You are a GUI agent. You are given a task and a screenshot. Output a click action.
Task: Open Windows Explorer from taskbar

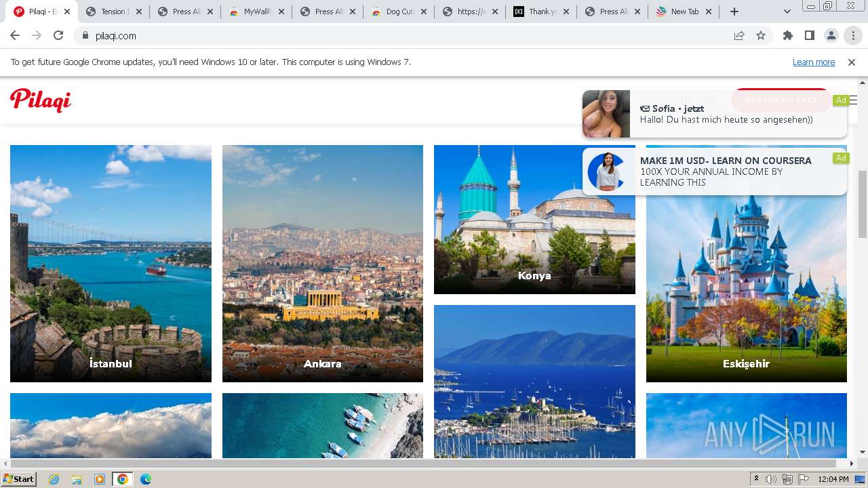(77, 479)
